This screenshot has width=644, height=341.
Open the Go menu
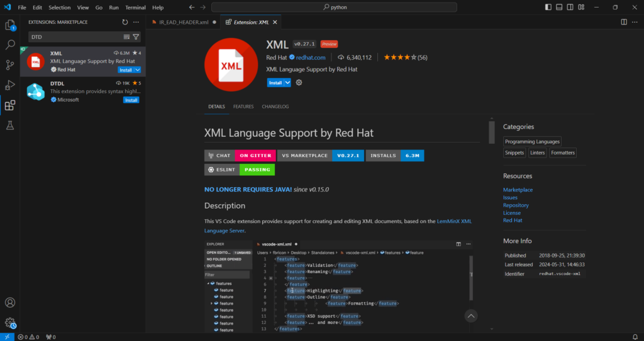99,8
